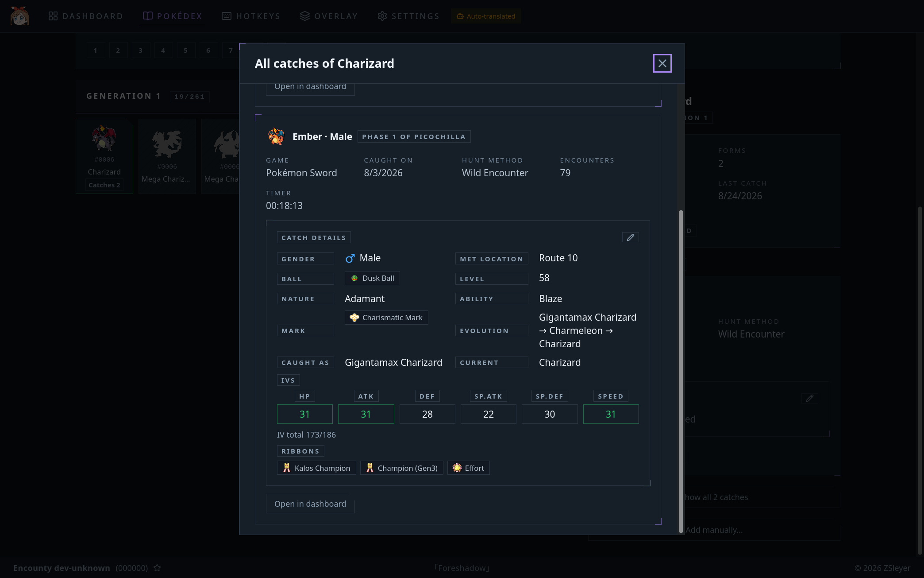Image resolution: width=924 pixels, height=578 pixels.
Task: Click the Route 10 met location
Action: coord(558,258)
